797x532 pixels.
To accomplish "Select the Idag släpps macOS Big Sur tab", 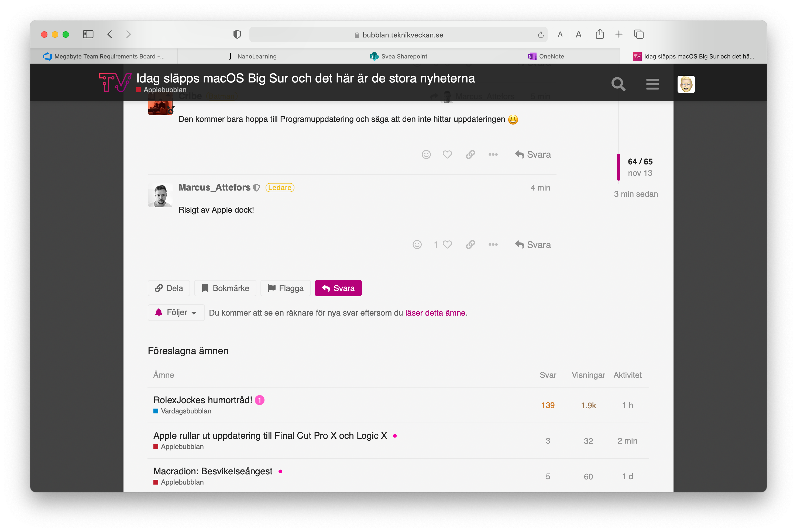I will coord(693,56).
